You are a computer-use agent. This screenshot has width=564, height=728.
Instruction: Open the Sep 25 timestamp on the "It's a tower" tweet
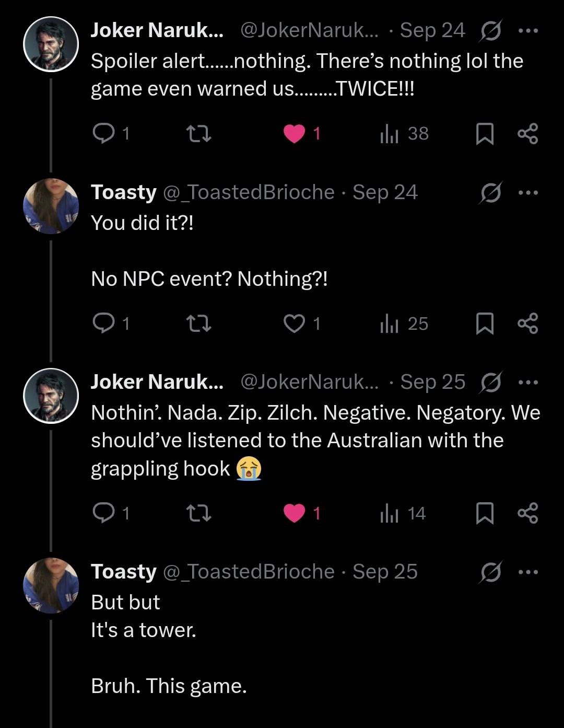coord(385,572)
